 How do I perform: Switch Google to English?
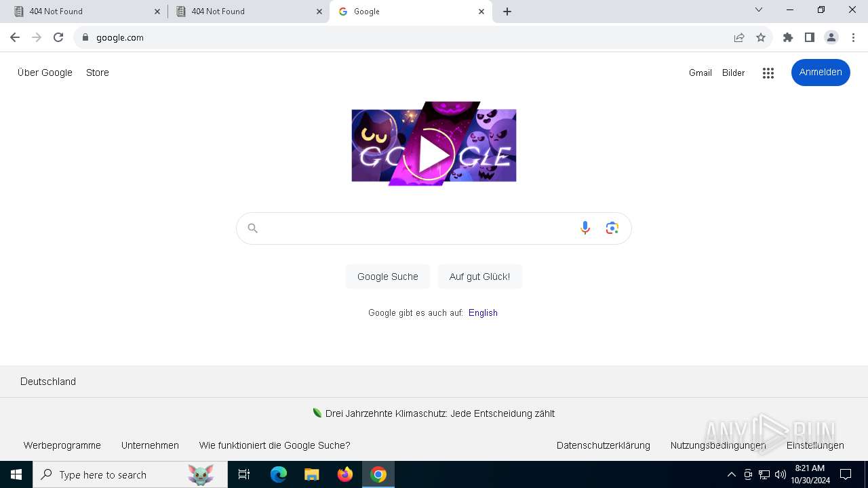click(483, 312)
